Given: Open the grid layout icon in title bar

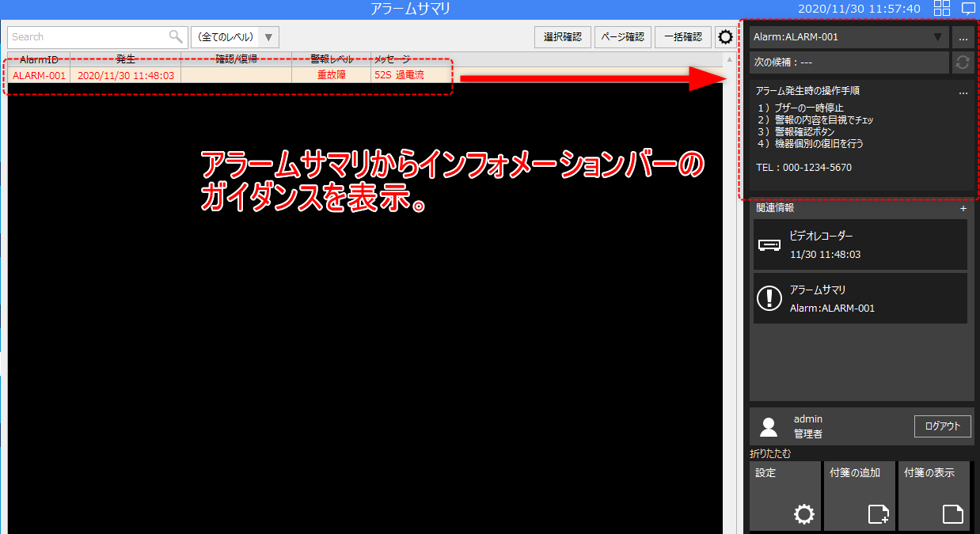Looking at the screenshot, I should [942, 9].
